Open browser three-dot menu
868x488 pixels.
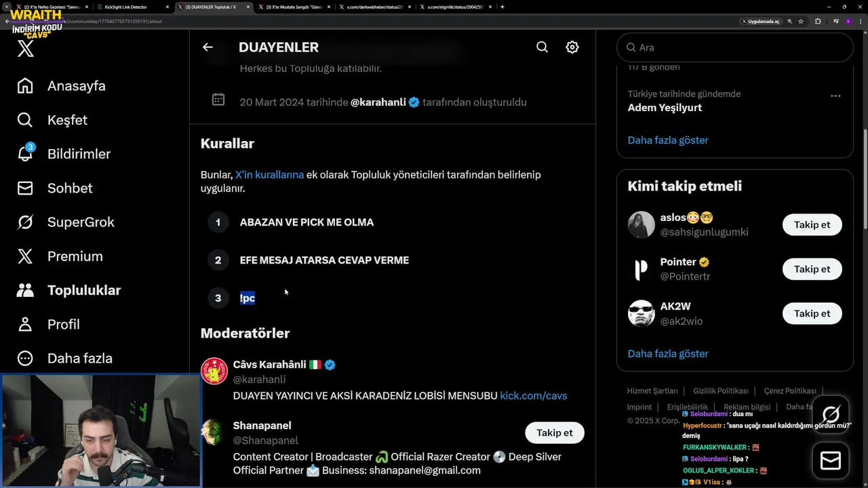pyautogui.click(x=860, y=22)
